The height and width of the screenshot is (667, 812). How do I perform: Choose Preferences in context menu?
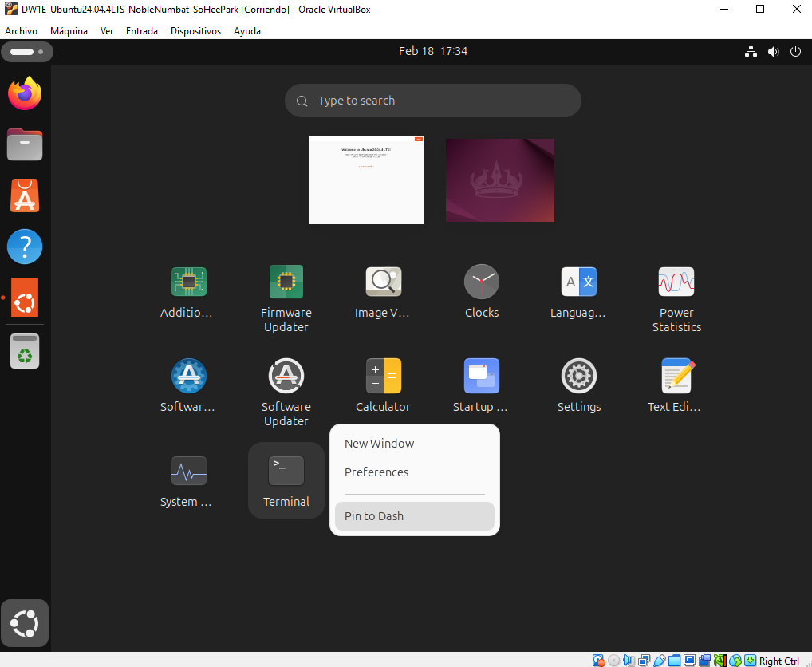pyautogui.click(x=415, y=472)
